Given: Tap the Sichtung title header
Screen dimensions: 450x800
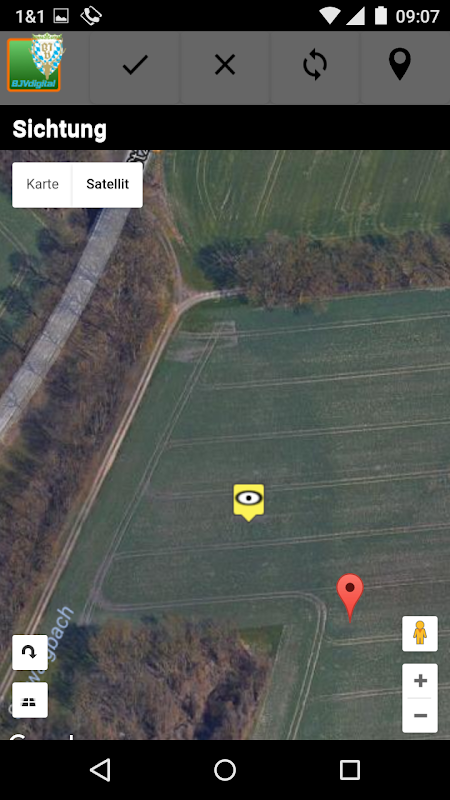Looking at the screenshot, I should click(x=59, y=129).
